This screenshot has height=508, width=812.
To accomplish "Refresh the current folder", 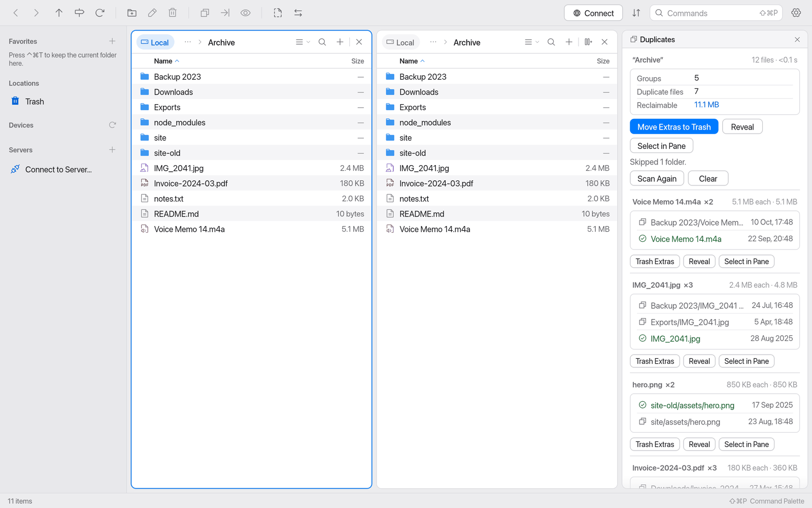I will click(x=100, y=13).
